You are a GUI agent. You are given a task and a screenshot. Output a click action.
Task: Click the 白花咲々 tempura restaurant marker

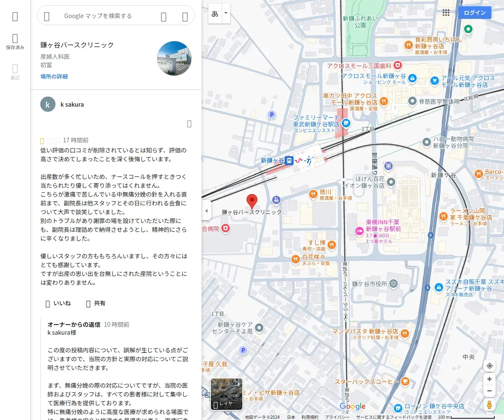295,259
